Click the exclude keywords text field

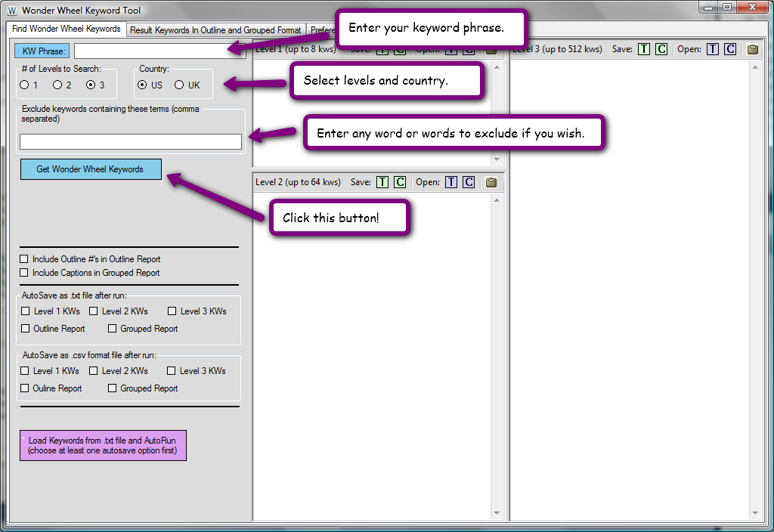(x=131, y=141)
